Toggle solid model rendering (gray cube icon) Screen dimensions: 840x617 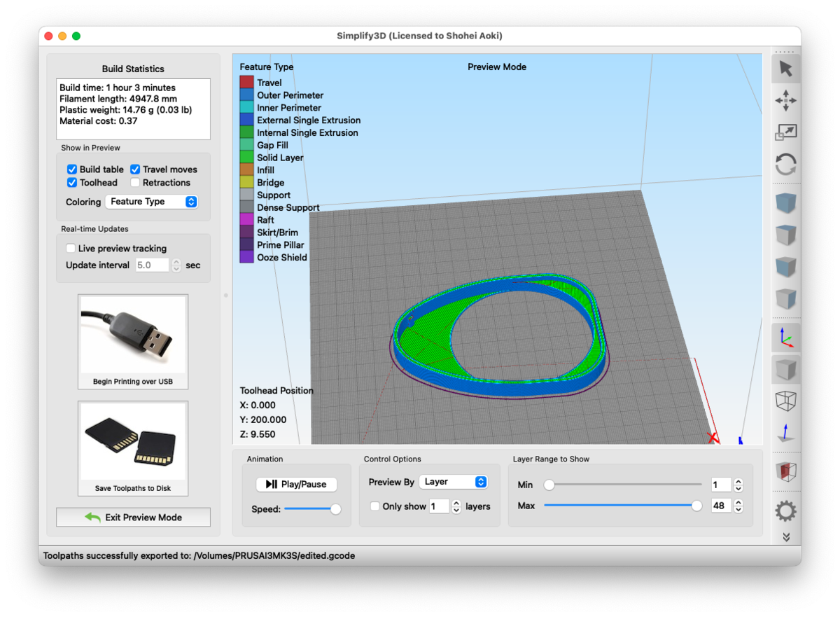point(786,369)
